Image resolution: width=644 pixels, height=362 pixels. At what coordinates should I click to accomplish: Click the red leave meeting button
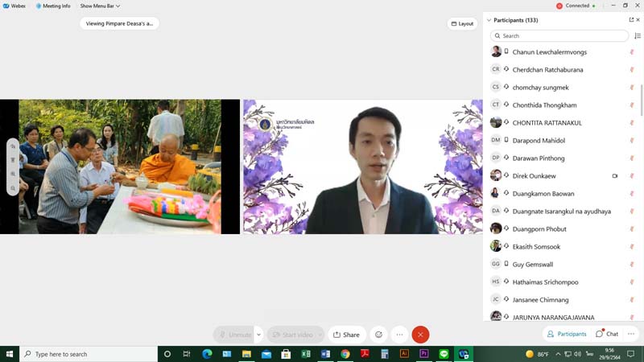tap(420, 335)
